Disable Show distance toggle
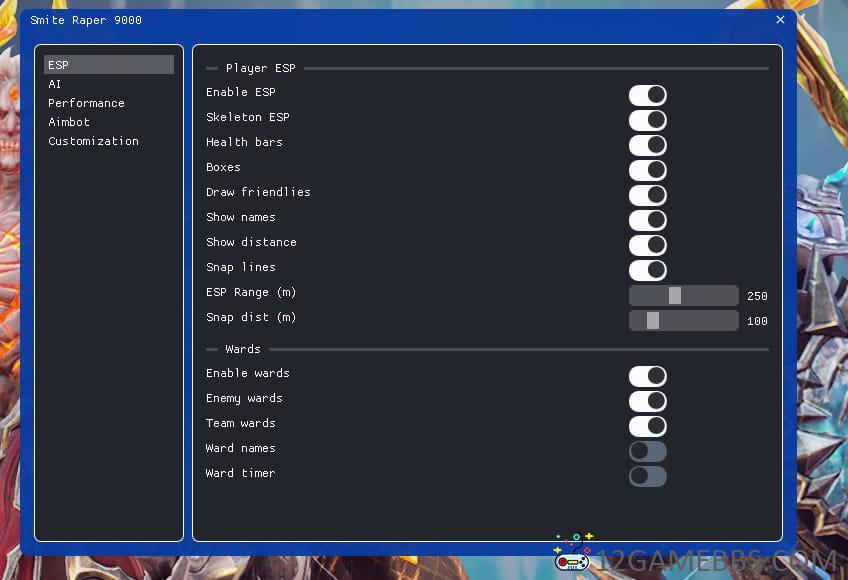The height and width of the screenshot is (580, 848). 647,245
